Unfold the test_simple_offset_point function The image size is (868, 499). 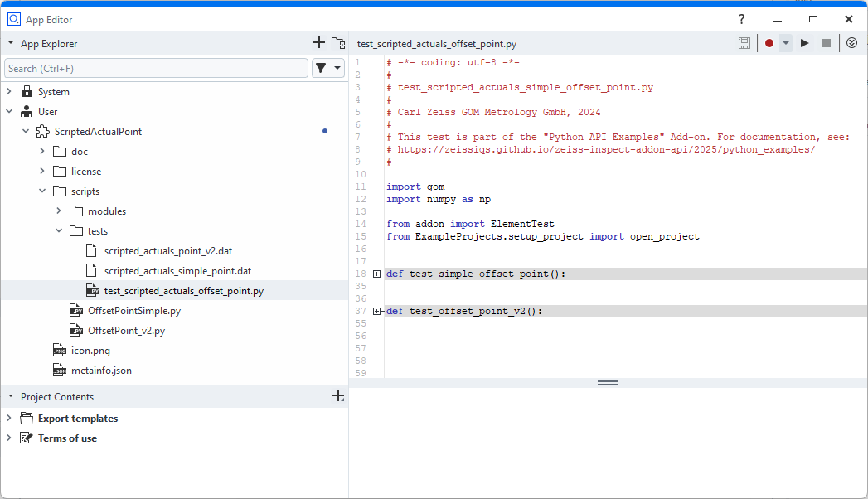(377, 274)
